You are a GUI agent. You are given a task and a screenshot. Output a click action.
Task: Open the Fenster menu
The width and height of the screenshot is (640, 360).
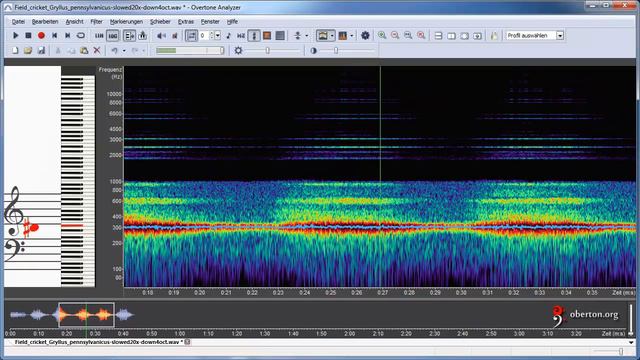tap(210, 22)
